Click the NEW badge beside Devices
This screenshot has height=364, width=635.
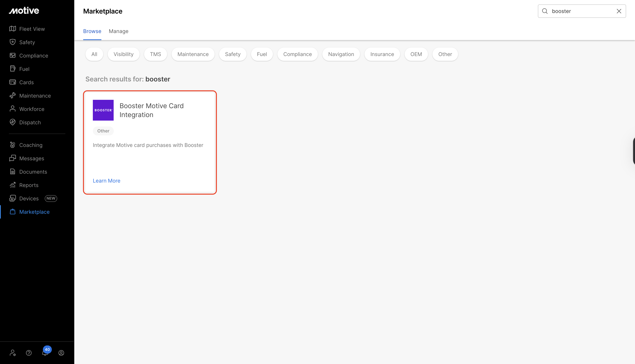coord(51,198)
